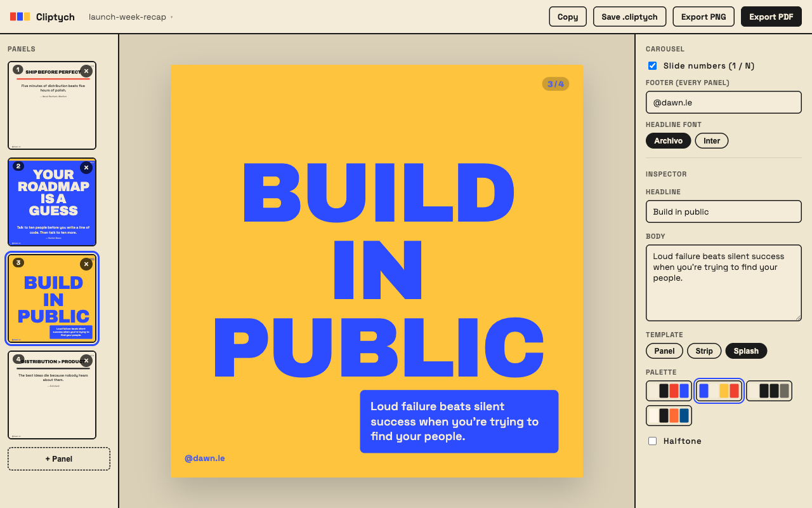Screen dimensions: 812x508
Task: Enable the Halftone checkbox
Action: point(652,441)
